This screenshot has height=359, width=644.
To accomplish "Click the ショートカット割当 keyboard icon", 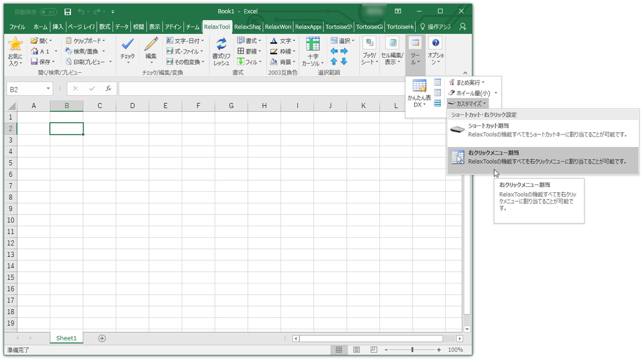I will [458, 130].
